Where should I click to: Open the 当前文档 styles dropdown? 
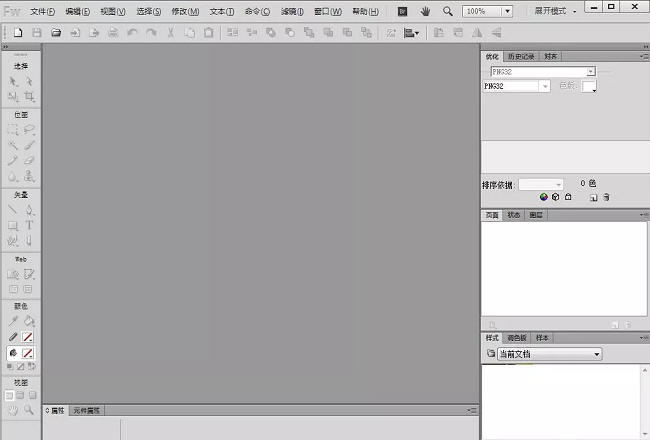click(x=549, y=354)
